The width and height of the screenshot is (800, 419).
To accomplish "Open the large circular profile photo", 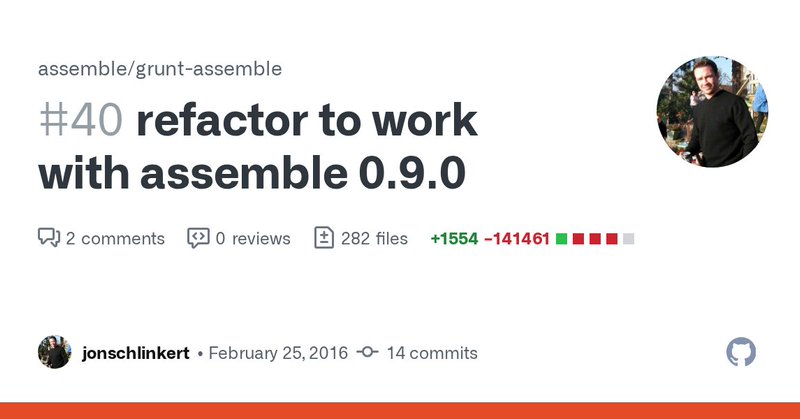I will pos(712,112).
